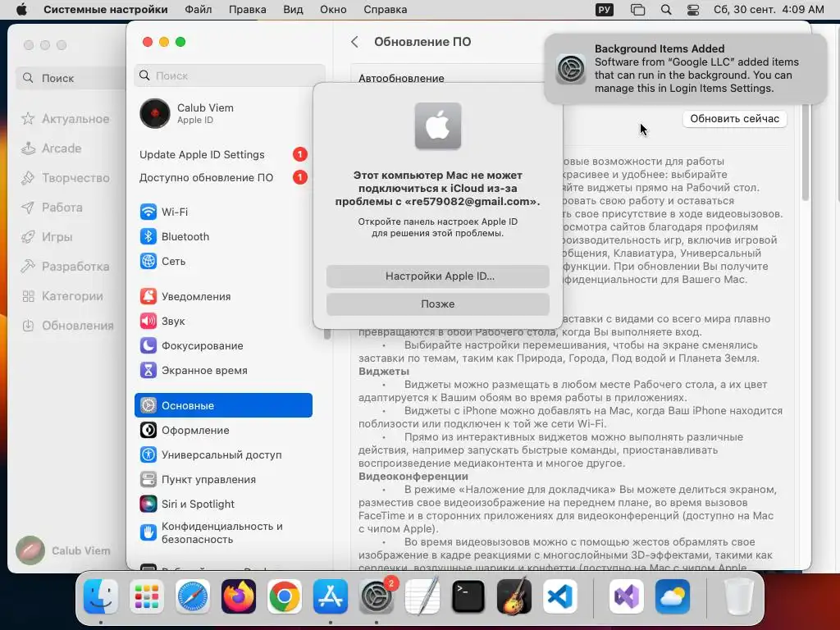Select Основные in the sidebar
The height and width of the screenshot is (630, 840).
[x=223, y=405]
